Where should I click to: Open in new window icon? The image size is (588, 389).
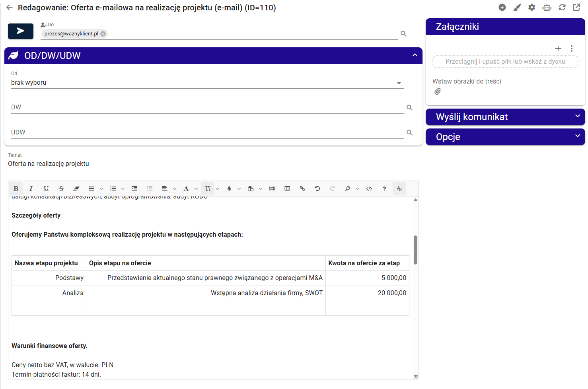576,8
